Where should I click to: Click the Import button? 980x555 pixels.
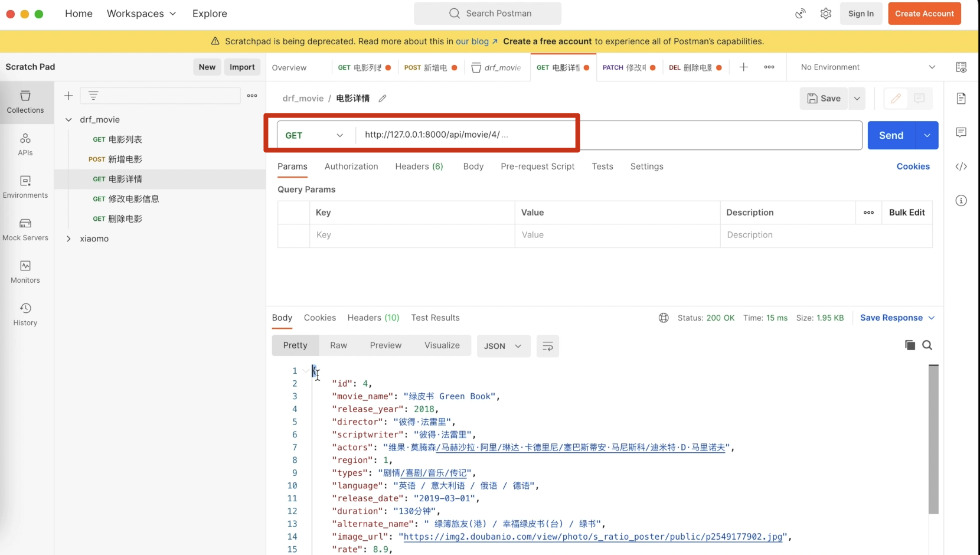242,67
